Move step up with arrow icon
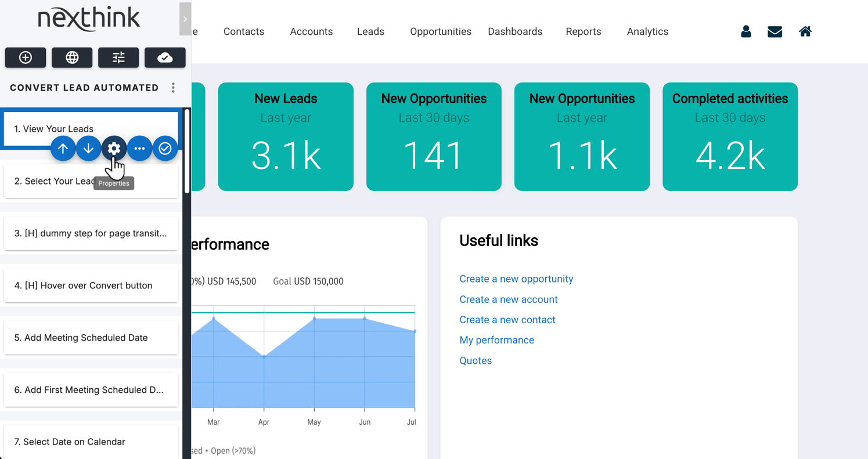This screenshot has width=868, height=459. tap(63, 149)
